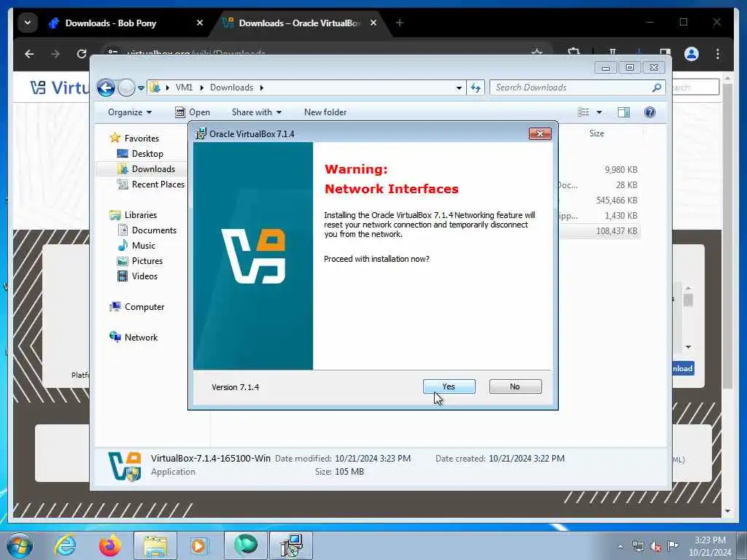Open Windows Media Player from taskbar
The image size is (747, 560).
tap(198, 545)
